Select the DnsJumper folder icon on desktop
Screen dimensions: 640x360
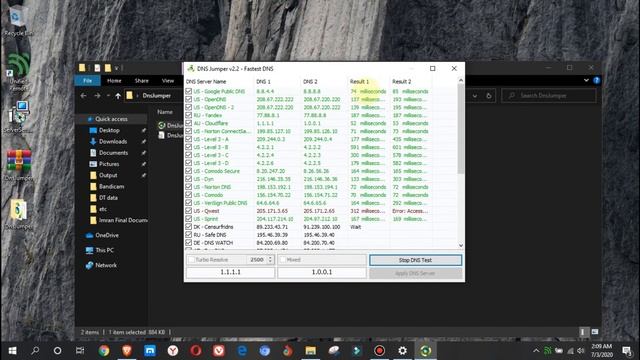(x=19, y=214)
